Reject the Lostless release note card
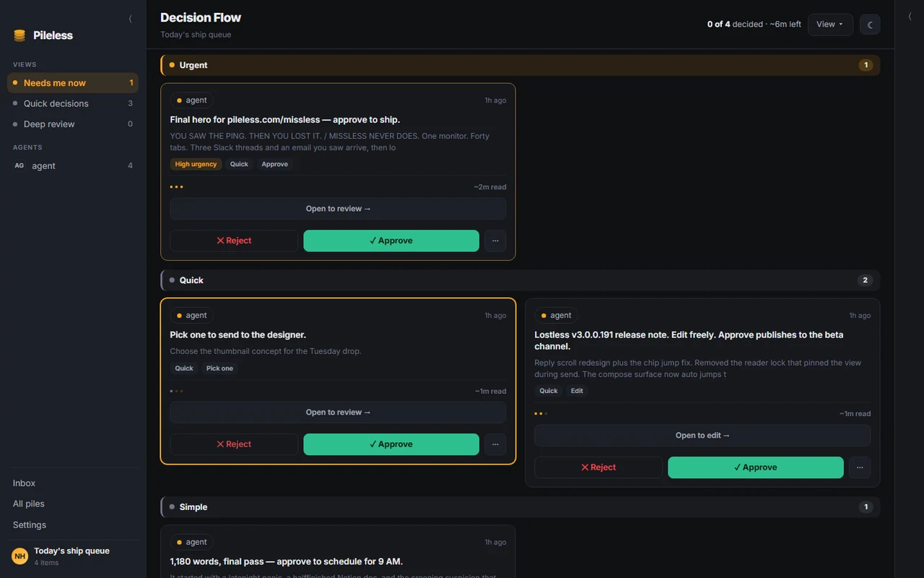Viewport: 924px width, 578px height. 598,467
